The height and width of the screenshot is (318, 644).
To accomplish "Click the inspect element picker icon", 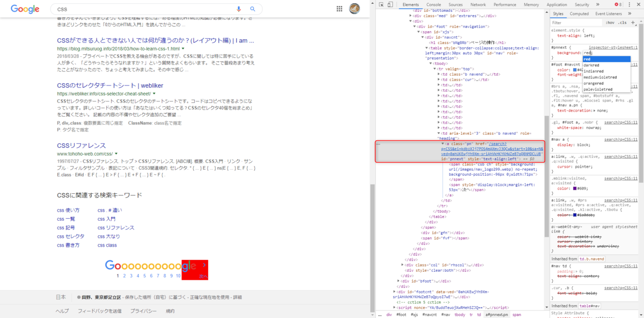I will tap(380, 4).
